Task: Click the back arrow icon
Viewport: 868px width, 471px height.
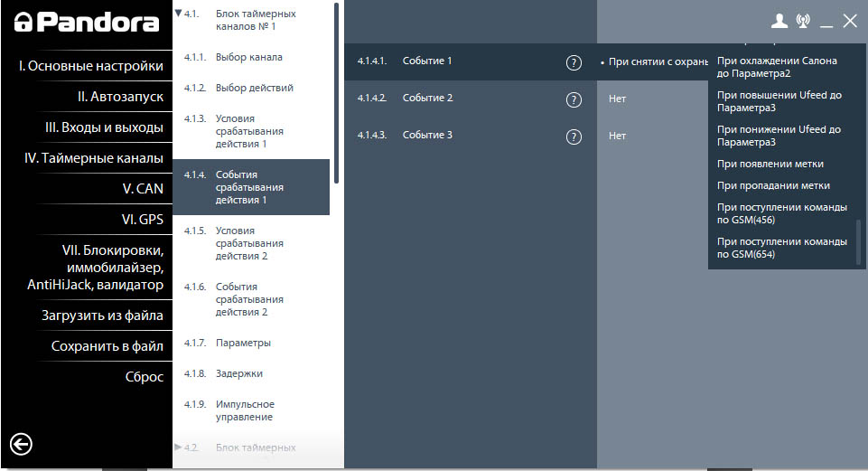Action: (x=21, y=443)
